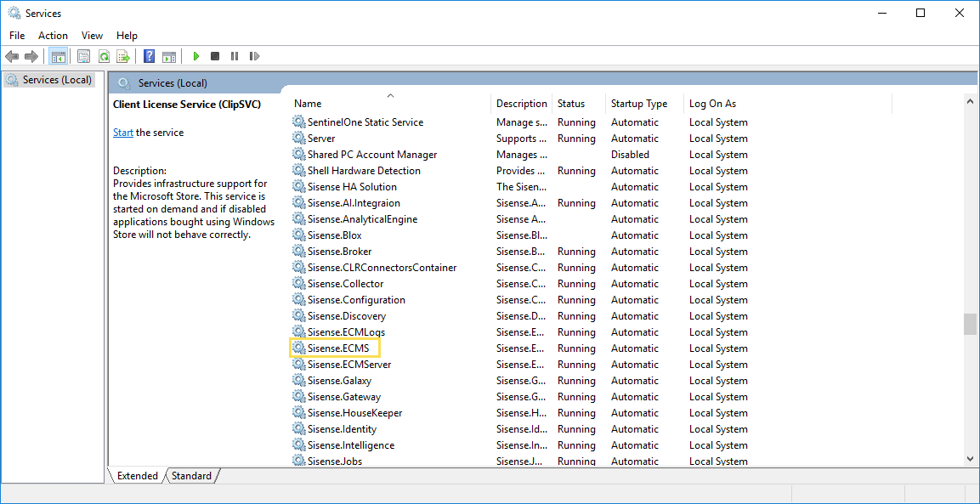Select the Sisense.Blox service name
The image size is (980, 504).
coord(334,235)
